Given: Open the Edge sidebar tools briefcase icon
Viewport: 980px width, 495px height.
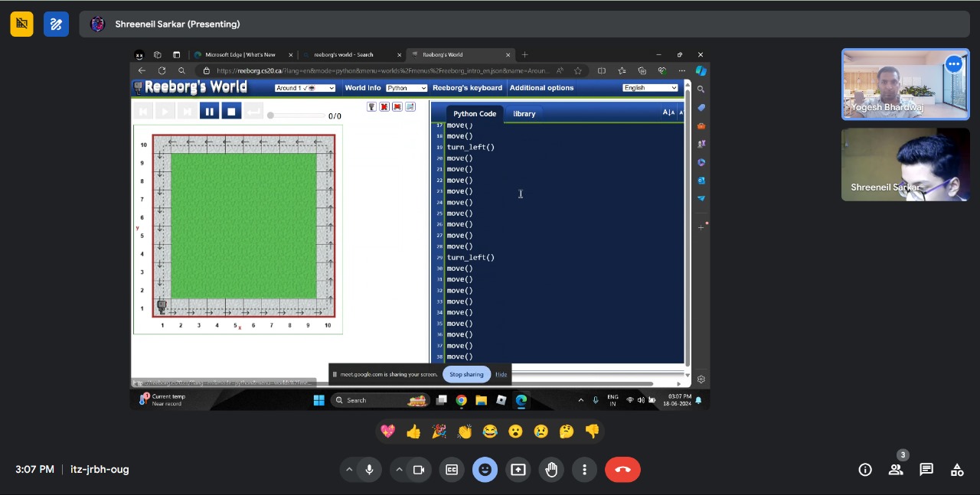Looking at the screenshot, I should coord(701,126).
